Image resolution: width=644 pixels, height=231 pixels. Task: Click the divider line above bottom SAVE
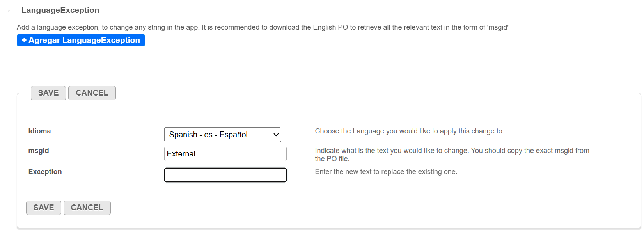[x=329, y=192]
